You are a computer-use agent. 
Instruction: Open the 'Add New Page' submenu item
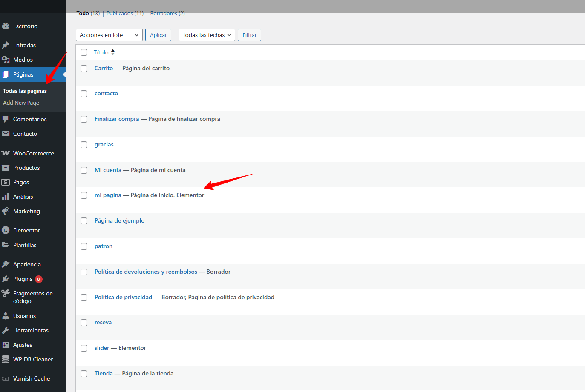point(21,103)
